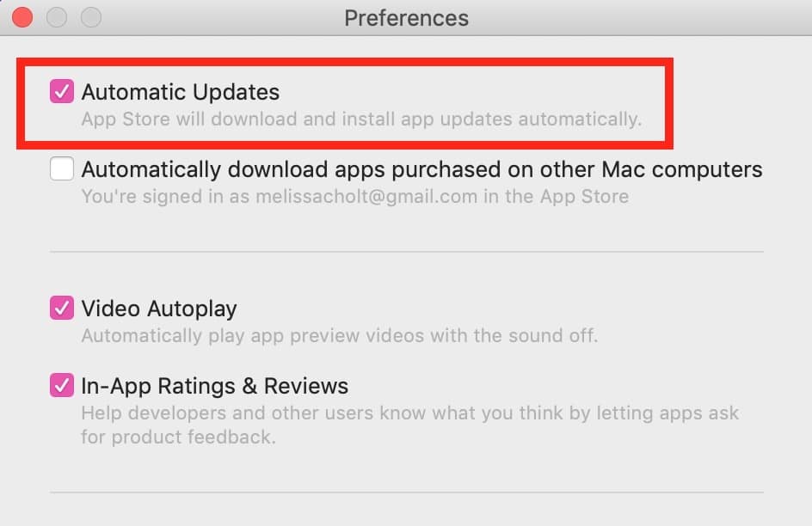The image size is (812, 526).
Task: Click the You're signed in as text
Action: [166, 197]
